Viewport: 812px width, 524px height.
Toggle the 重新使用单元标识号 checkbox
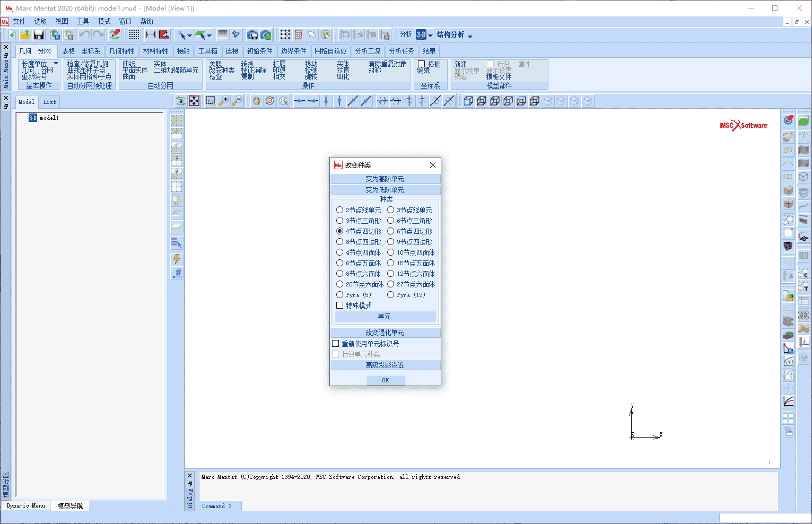point(336,344)
